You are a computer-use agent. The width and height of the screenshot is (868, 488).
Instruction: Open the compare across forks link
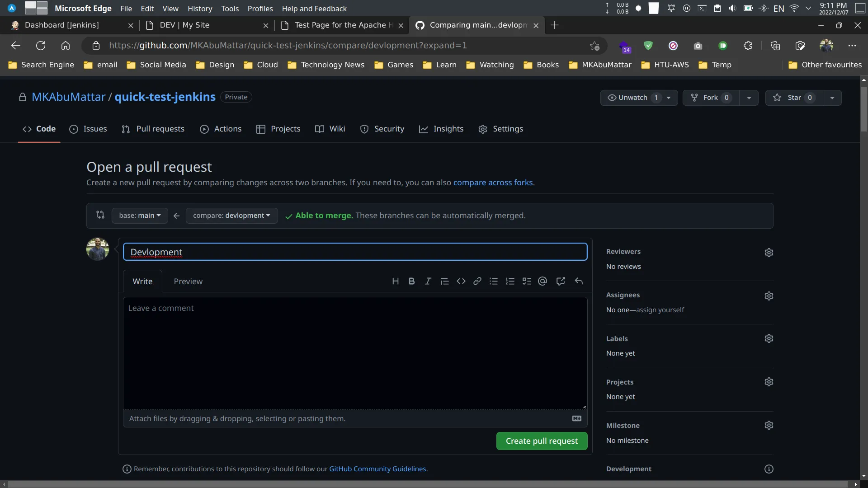[492, 183]
